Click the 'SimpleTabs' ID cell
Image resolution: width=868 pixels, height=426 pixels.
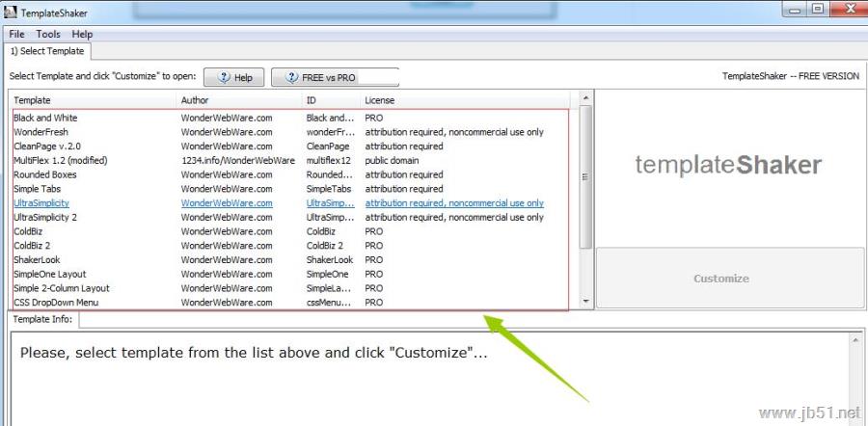[x=329, y=189]
